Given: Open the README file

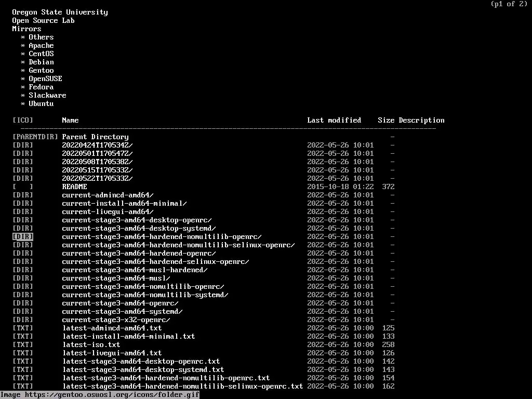Looking at the screenshot, I should point(75,187).
